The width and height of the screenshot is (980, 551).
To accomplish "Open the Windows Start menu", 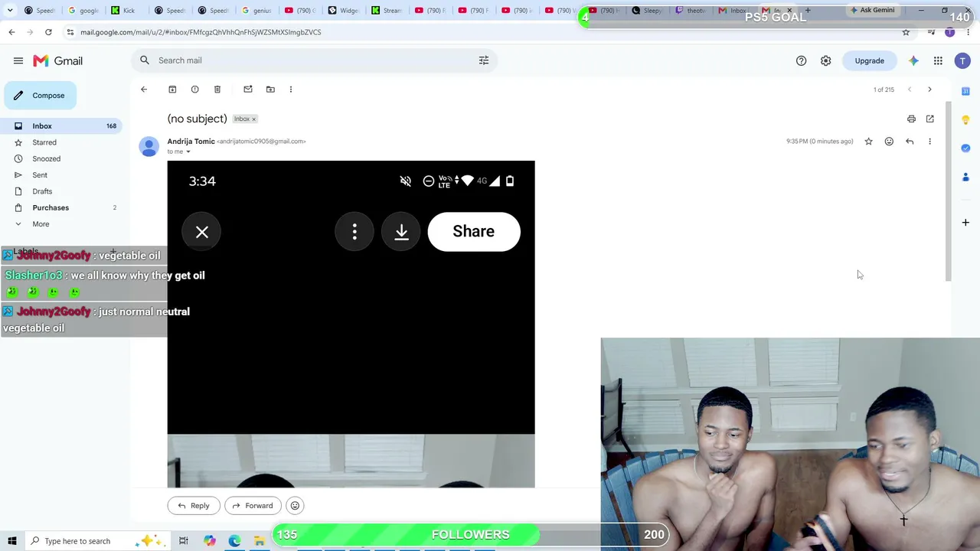I will point(12,541).
